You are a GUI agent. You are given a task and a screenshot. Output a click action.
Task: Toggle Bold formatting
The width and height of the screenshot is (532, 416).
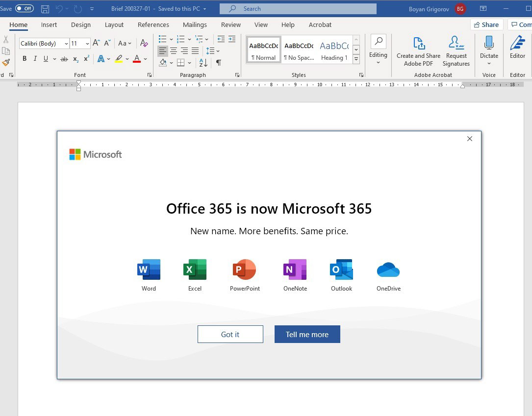coord(25,59)
